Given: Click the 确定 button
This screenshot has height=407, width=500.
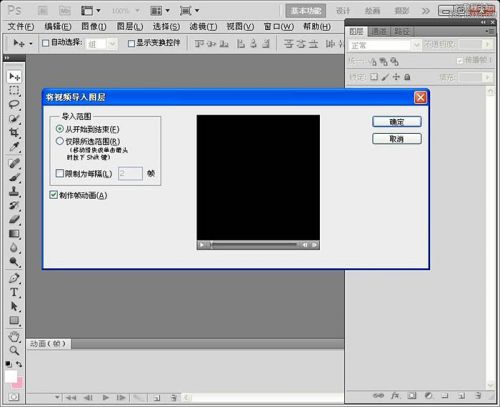Looking at the screenshot, I should point(397,122).
